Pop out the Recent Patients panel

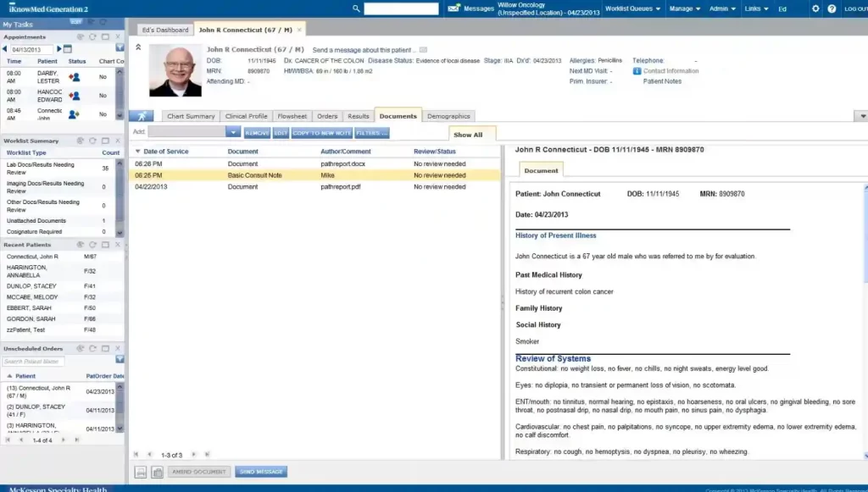pyautogui.click(x=105, y=244)
